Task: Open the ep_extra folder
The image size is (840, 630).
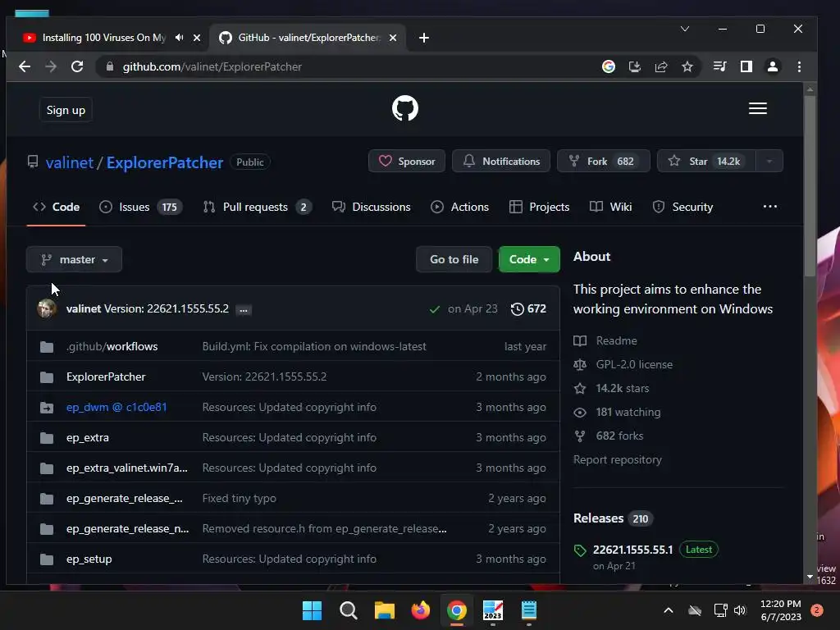Action: point(87,438)
